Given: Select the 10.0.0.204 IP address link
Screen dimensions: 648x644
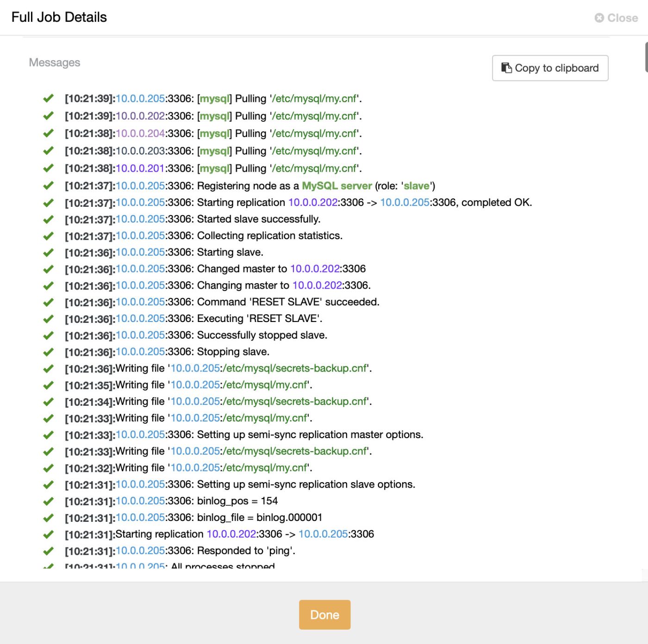Looking at the screenshot, I should tap(140, 133).
